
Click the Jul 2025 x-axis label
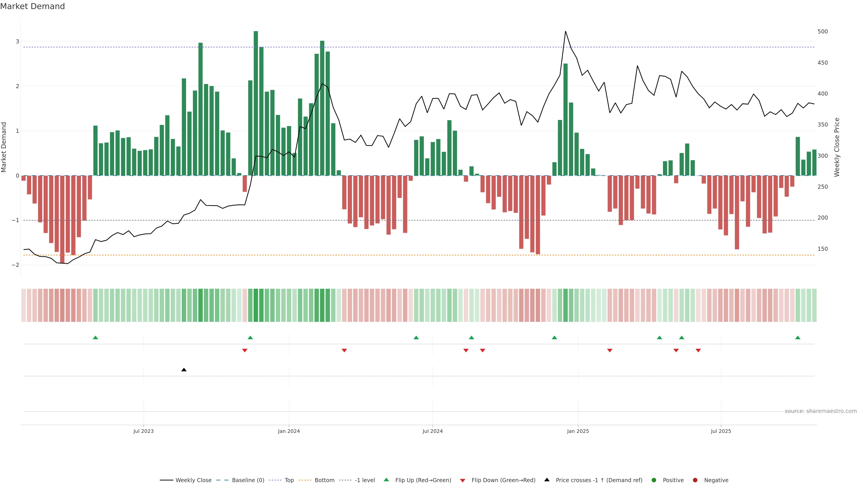tap(721, 432)
